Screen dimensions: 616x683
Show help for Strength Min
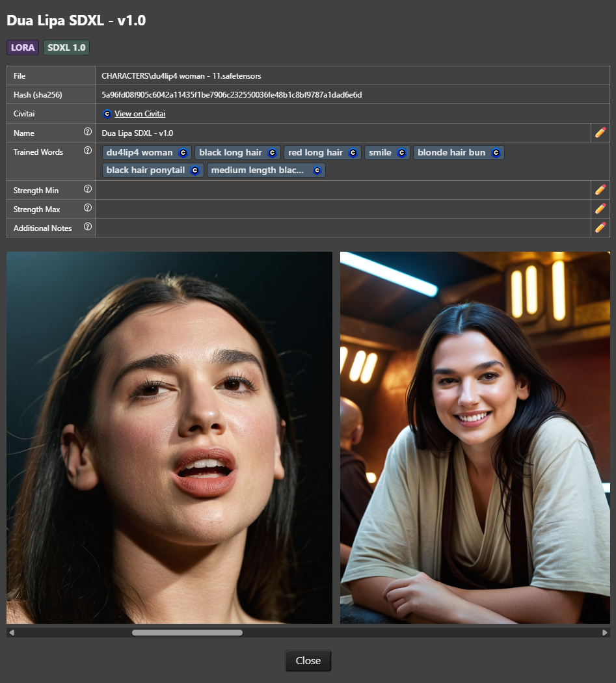(x=88, y=189)
